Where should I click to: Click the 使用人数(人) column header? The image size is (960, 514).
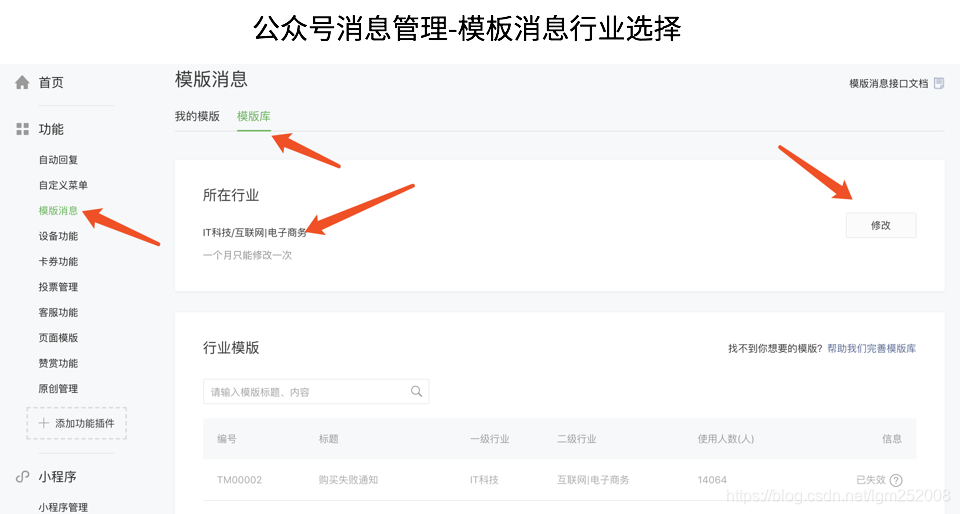click(x=726, y=439)
